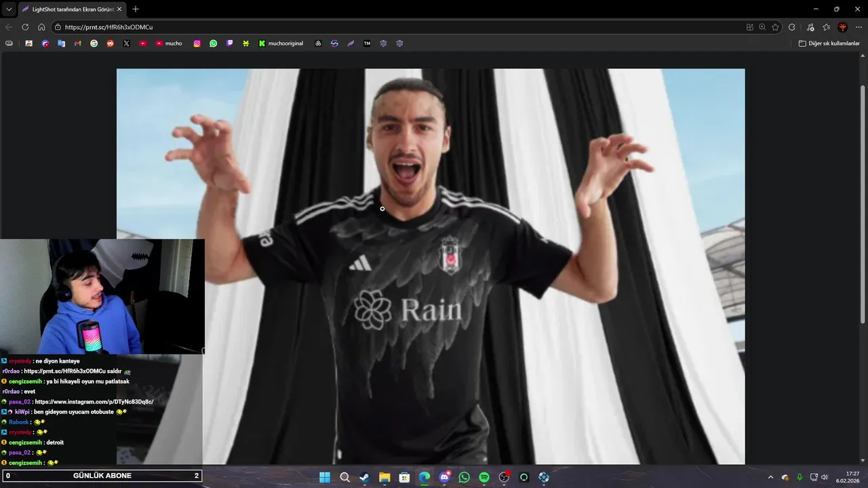Click the back navigation arrow
This screenshot has height=488, width=868.
coord(9,27)
